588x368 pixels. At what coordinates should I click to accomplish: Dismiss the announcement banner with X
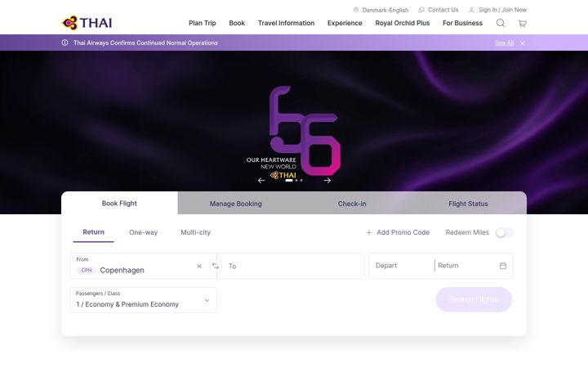click(x=523, y=43)
